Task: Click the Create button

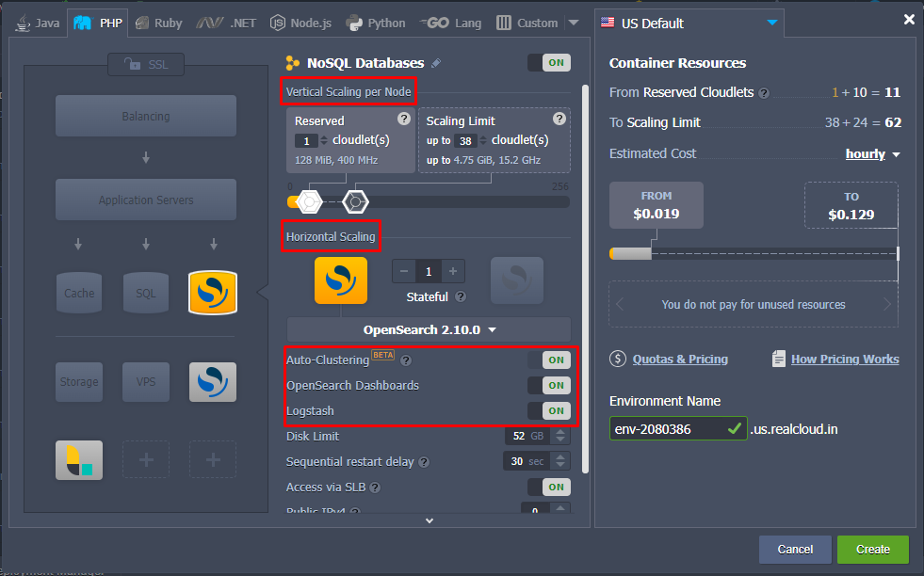Action: click(x=872, y=550)
